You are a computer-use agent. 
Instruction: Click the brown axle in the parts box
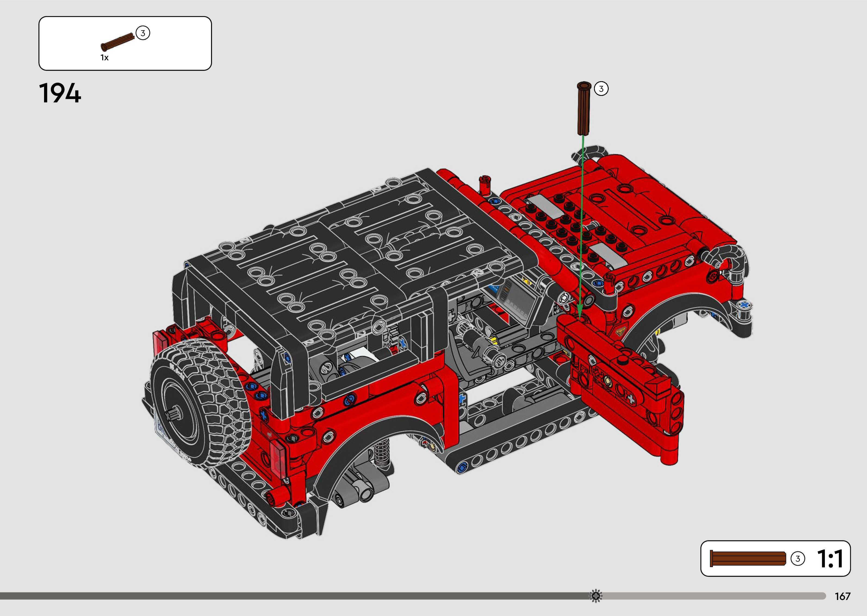pos(118,42)
